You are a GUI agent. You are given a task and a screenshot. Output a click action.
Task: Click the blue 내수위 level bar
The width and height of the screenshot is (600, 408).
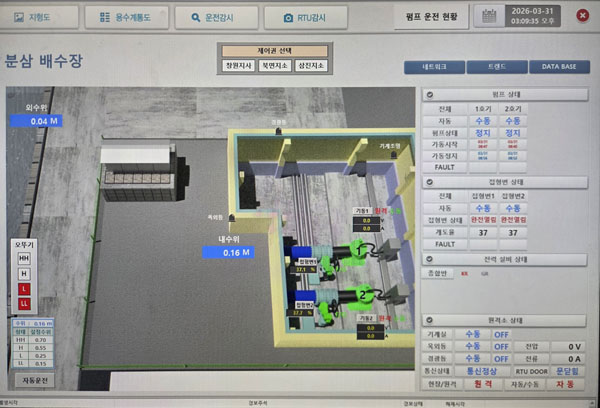click(236, 253)
